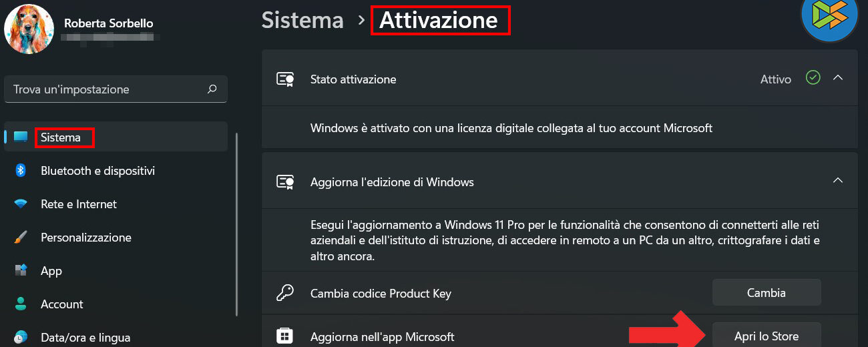Open the Sistema breadcrumb link
Screen dimensions: 868x347
click(302, 20)
